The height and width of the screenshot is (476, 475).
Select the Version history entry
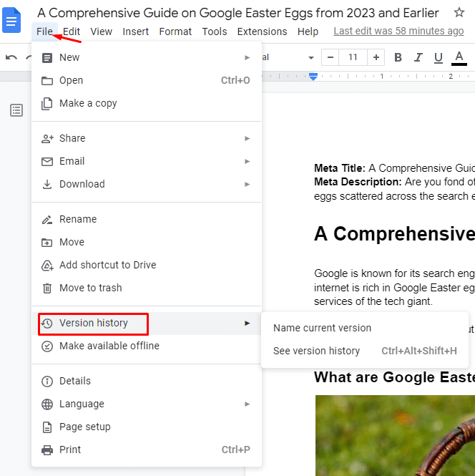coord(147,324)
